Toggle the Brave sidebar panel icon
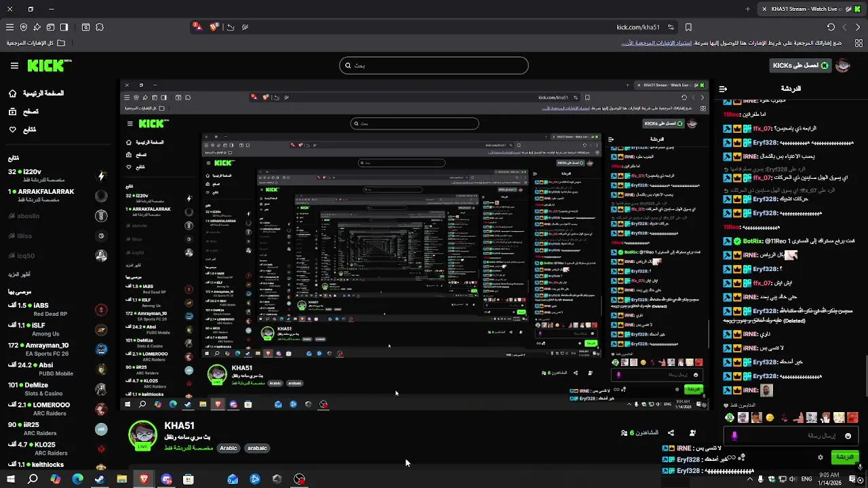Image resolution: width=868 pixels, height=488 pixels. pos(64,27)
